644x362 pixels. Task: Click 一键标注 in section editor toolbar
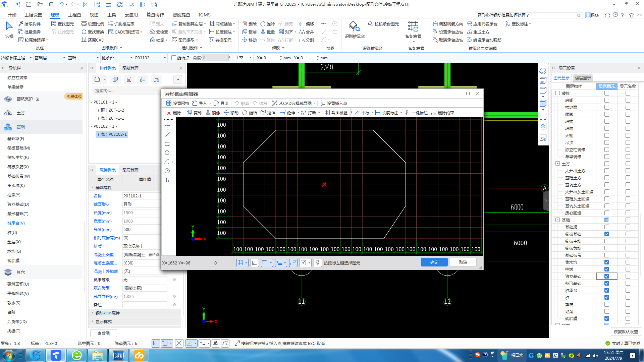coord(416,113)
